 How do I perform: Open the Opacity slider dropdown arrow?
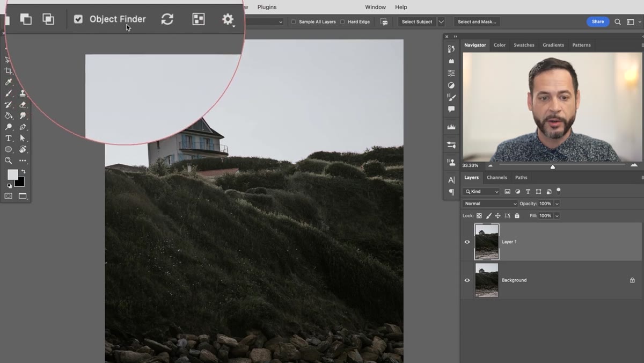[x=557, y=204]
